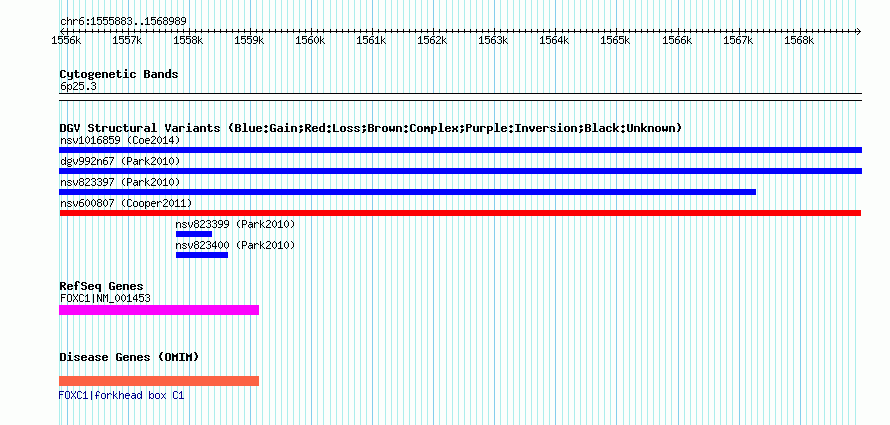Click the 1561k ruler tick label
Image resolution: width=890 pixels, height=425 pixels.
coord(371,41)
